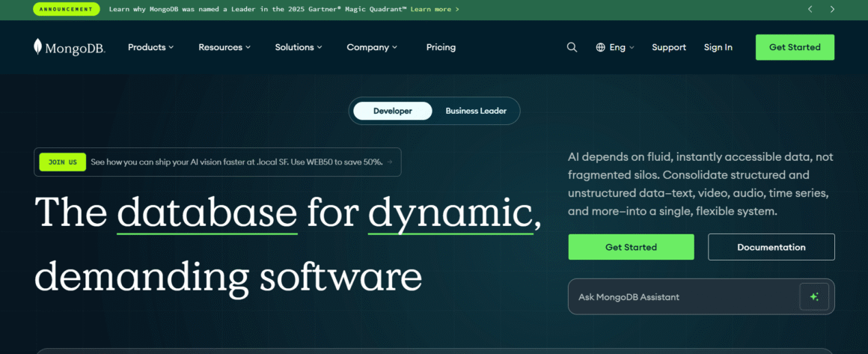
Task: Open the Support link
Action: pos(669,47)
